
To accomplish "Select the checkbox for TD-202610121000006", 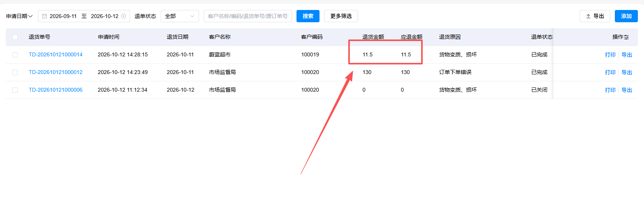I will tap(15, 90).
